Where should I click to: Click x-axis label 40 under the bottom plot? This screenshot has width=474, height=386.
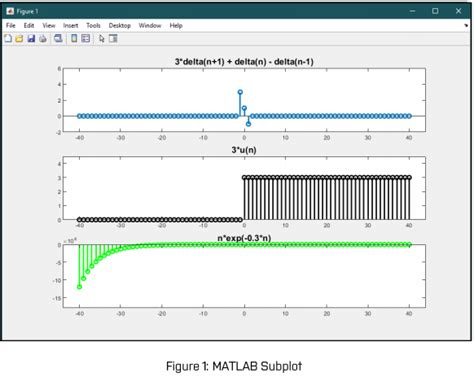409,313
